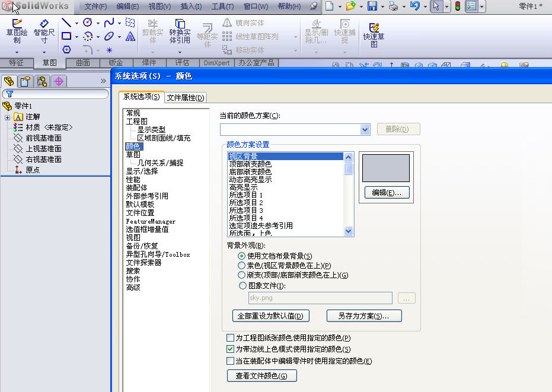
Task: Expand the FeatureManager panel chevron
Action: coord(103,81)
